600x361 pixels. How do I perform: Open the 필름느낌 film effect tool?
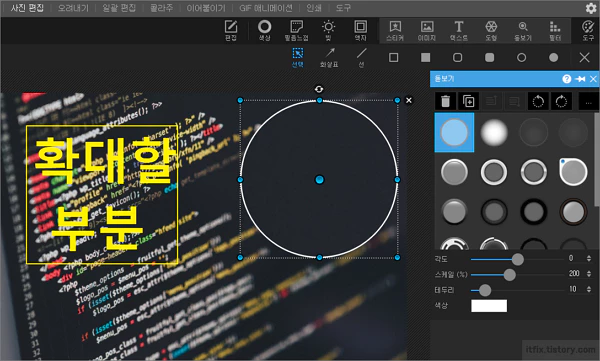(x=297, y=30)
